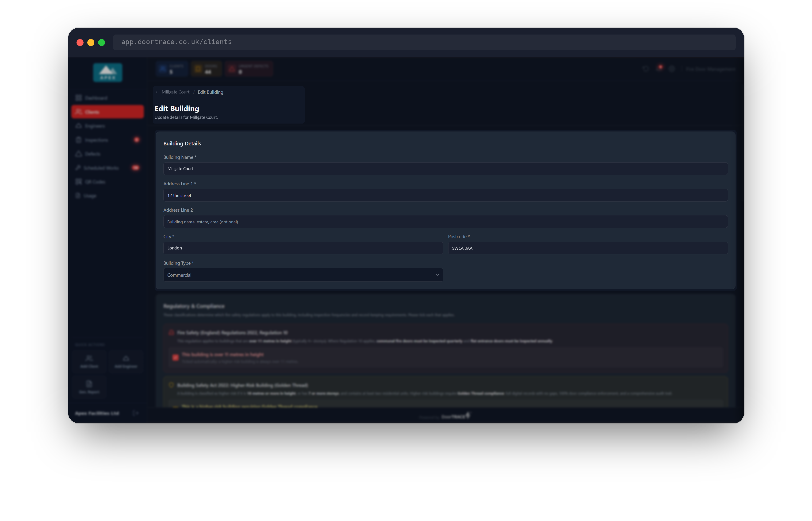Open Scheduled Works from the sidebar
The height and width of the screenshot is (521, 812).
click(107, 168)
